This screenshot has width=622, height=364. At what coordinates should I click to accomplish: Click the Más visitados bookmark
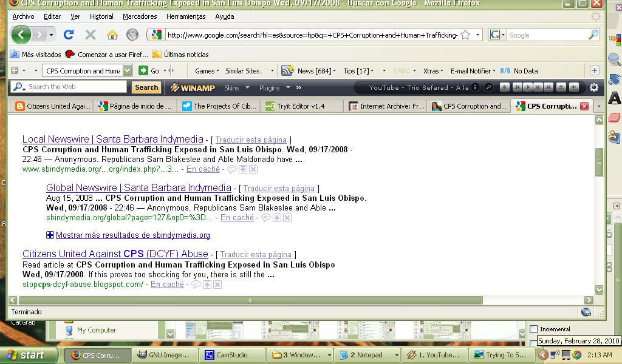(x=35, y=54)
